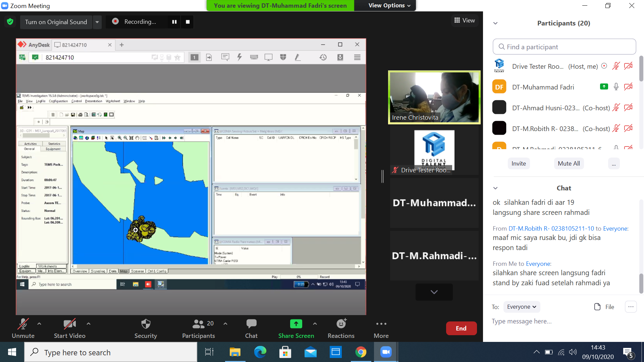Open the More options icon
Screen dimensions: 644x362
pyautogui.click(x=381, y=324)
